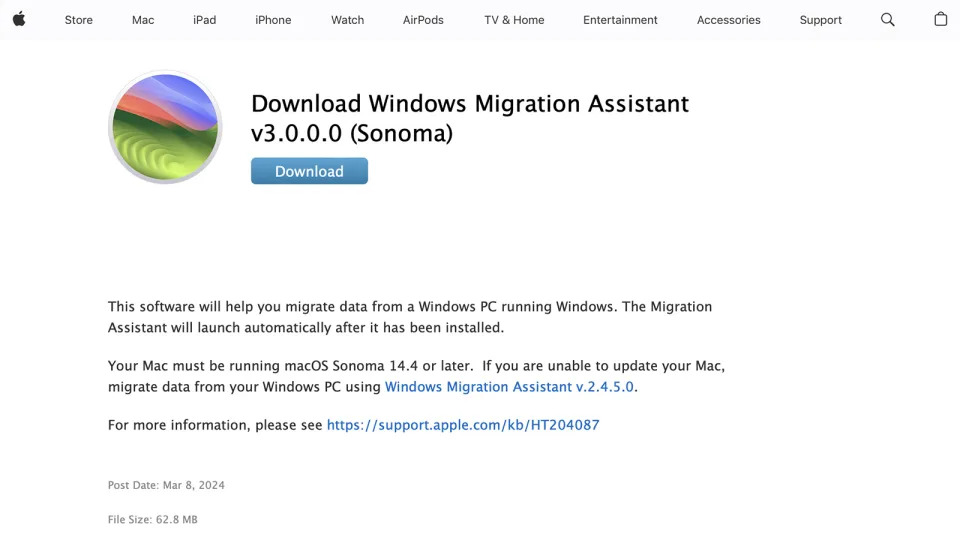The height and width of the screenshot is (540, 960).
Task: Open the Accessories menu
Action: coord(728,20)
